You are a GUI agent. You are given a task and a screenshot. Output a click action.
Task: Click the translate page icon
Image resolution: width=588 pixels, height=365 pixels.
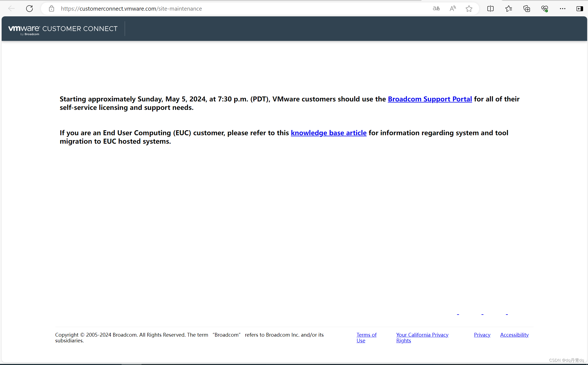(x=436, y=9)
